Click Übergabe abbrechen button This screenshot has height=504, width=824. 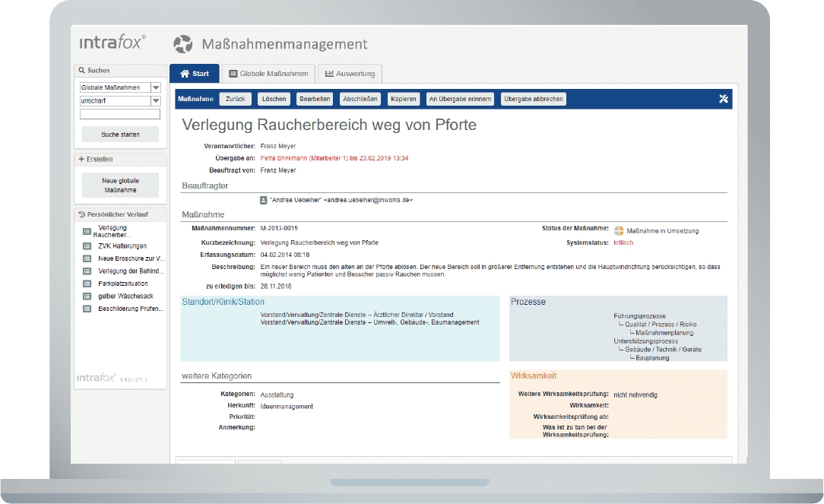[534, 99]
